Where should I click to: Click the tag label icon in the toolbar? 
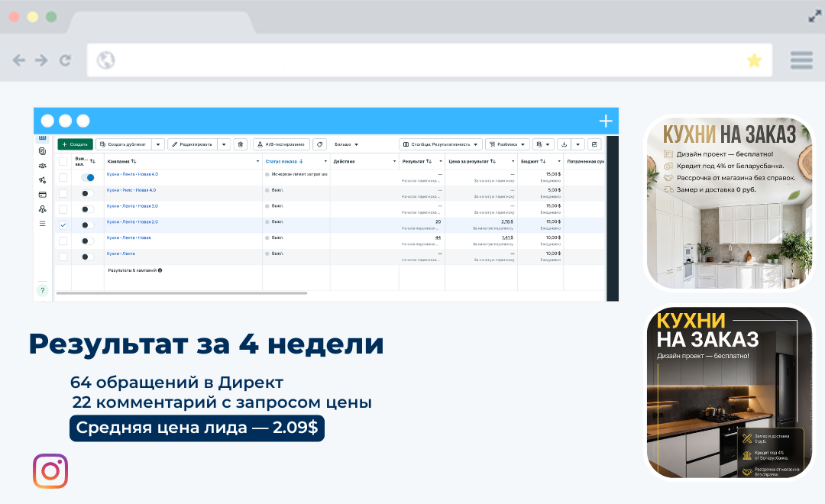(x=319, y=144)
